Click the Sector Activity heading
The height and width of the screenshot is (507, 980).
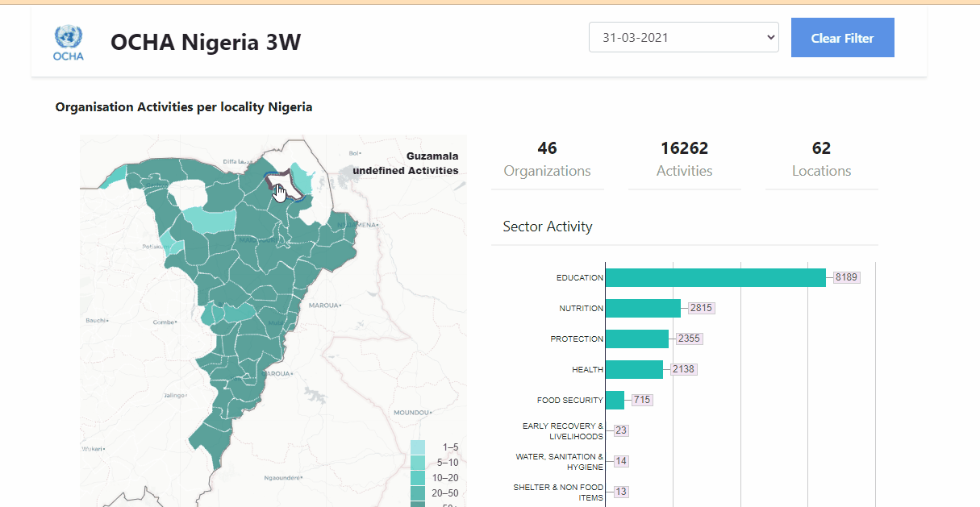pos(548,226)
